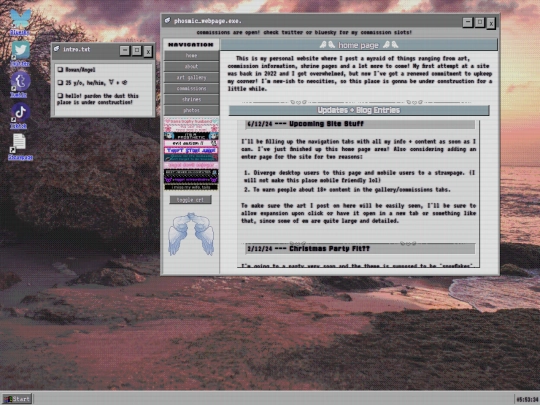Open the commissions navigation tab

191,89
